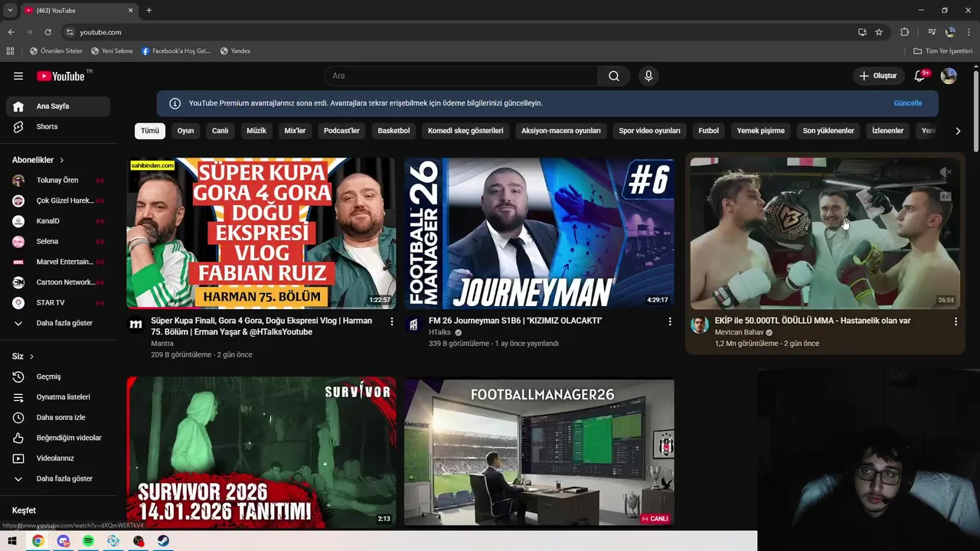Bookmark this page with star icon
980x551 pixels.
pos(879,32)
